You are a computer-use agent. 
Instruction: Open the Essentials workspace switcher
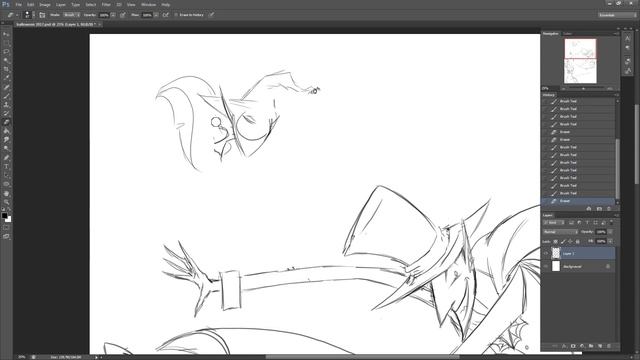[617, 15]
